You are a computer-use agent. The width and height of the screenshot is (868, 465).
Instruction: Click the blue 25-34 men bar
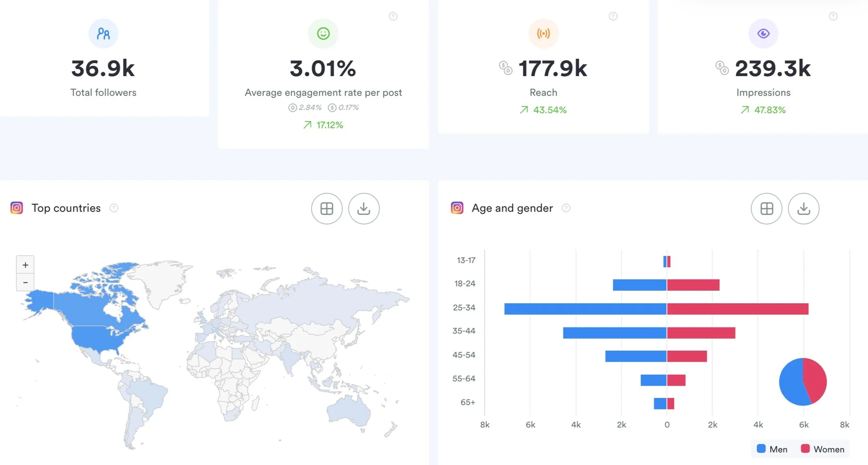tap(585, 309)
